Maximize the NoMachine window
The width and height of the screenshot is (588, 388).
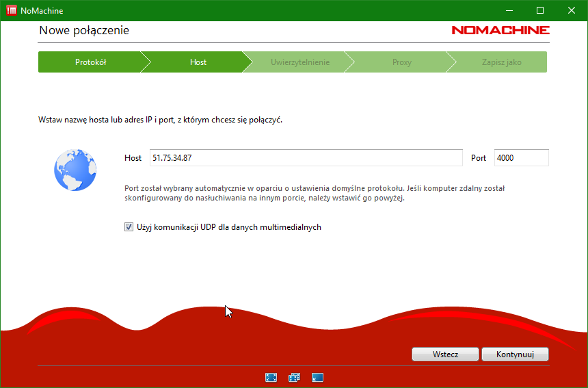pyautogui.click(x=539, y=10)
